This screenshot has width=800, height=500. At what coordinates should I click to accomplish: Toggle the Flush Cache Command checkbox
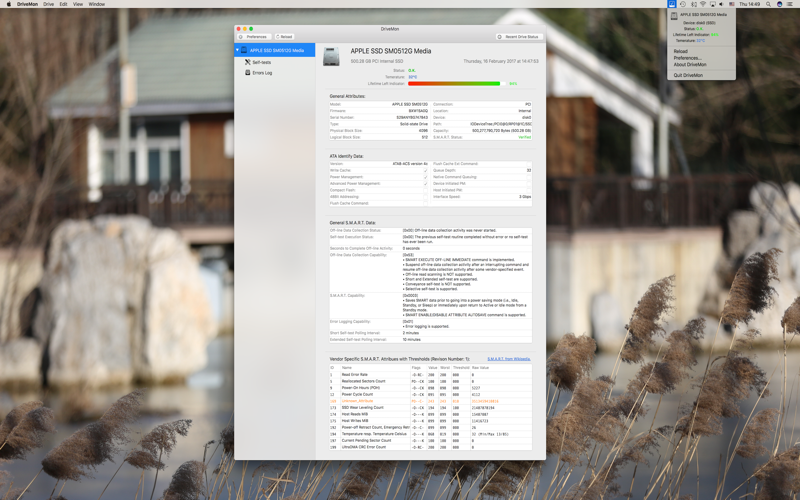(x=426, y=204)
